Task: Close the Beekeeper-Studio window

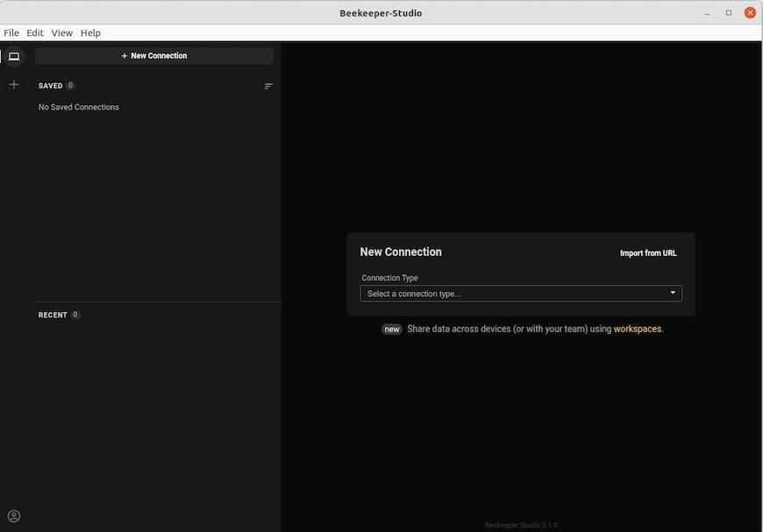Action: click(x=751, y=13)
